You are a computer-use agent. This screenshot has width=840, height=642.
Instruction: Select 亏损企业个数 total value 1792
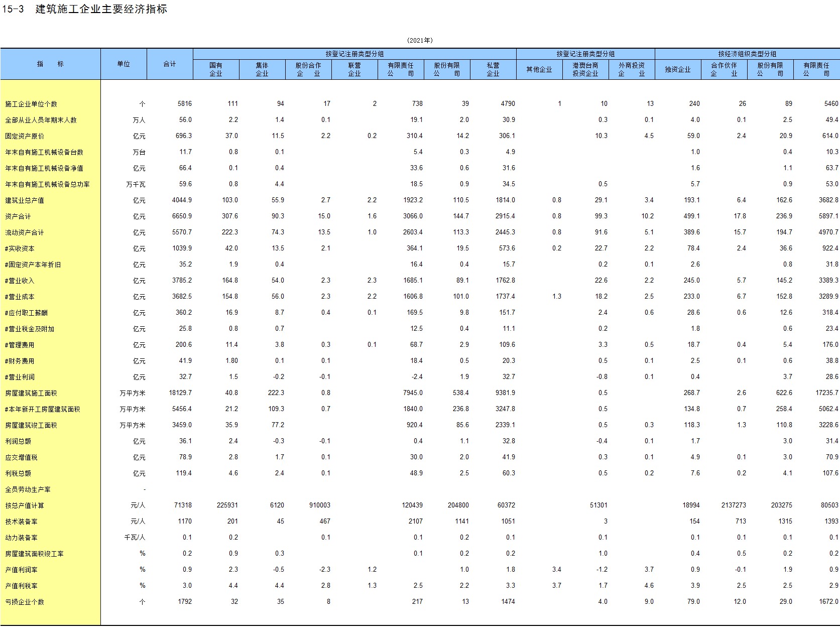(x=185, y=601)
